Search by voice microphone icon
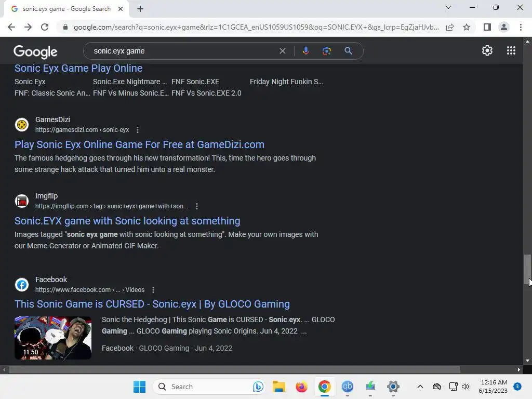 tap(305, 51)
